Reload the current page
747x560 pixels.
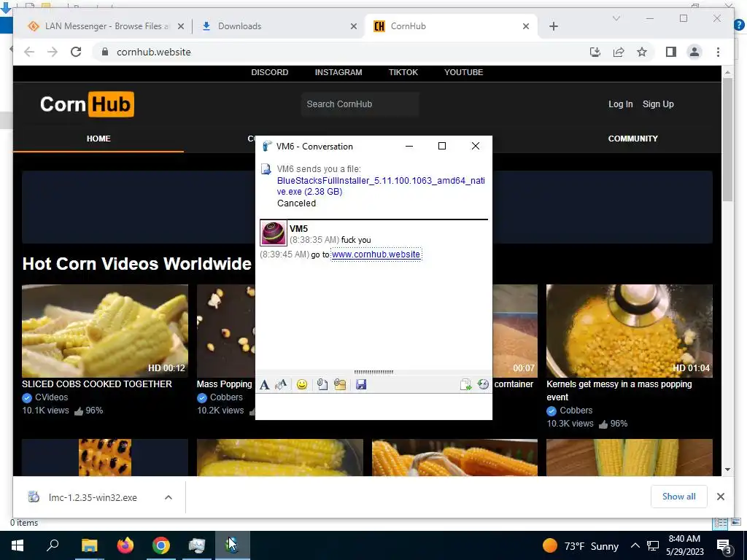pyautogui.click(x=76, y=52)
